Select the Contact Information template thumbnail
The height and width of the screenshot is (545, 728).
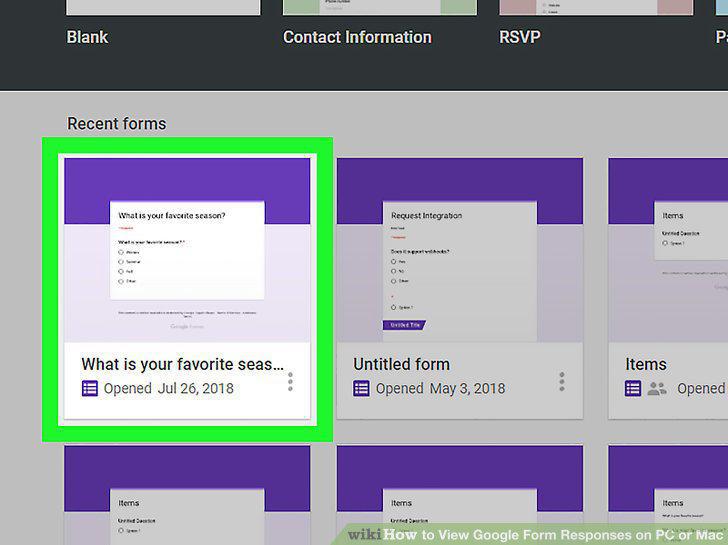[380, 7]
